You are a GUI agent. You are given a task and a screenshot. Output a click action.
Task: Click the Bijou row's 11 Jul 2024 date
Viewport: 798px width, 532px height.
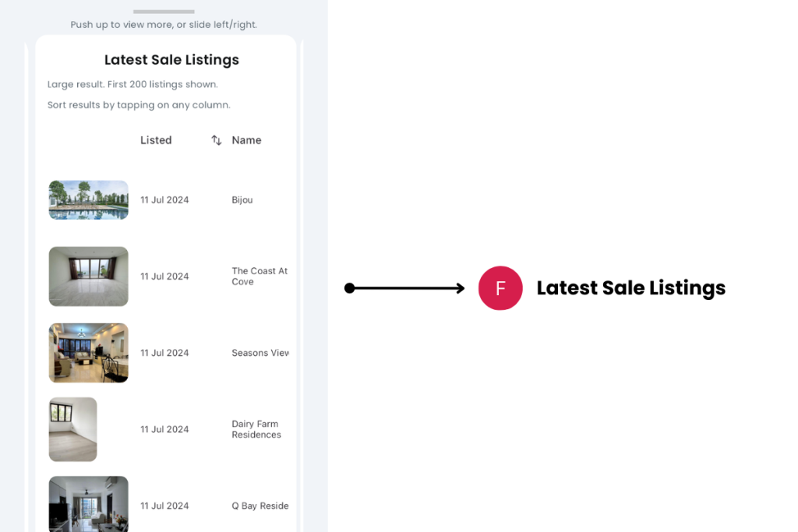pyautogui.click(x=164, y=200)
